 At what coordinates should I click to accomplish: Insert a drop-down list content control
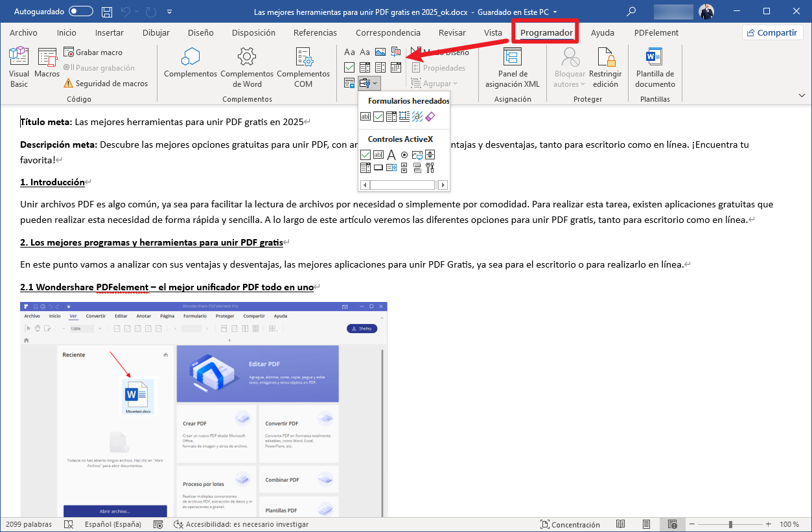(x=380, y=67)
